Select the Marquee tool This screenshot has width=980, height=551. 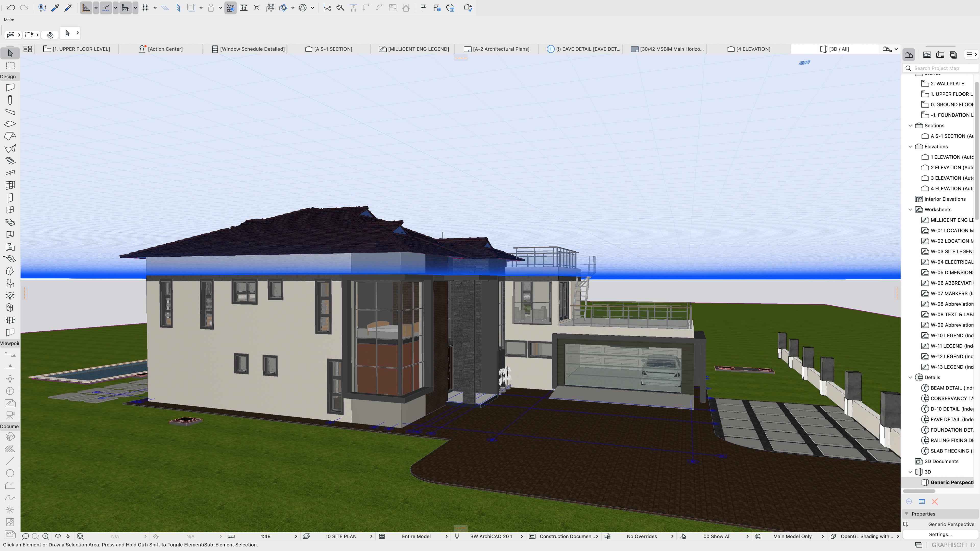10,66
